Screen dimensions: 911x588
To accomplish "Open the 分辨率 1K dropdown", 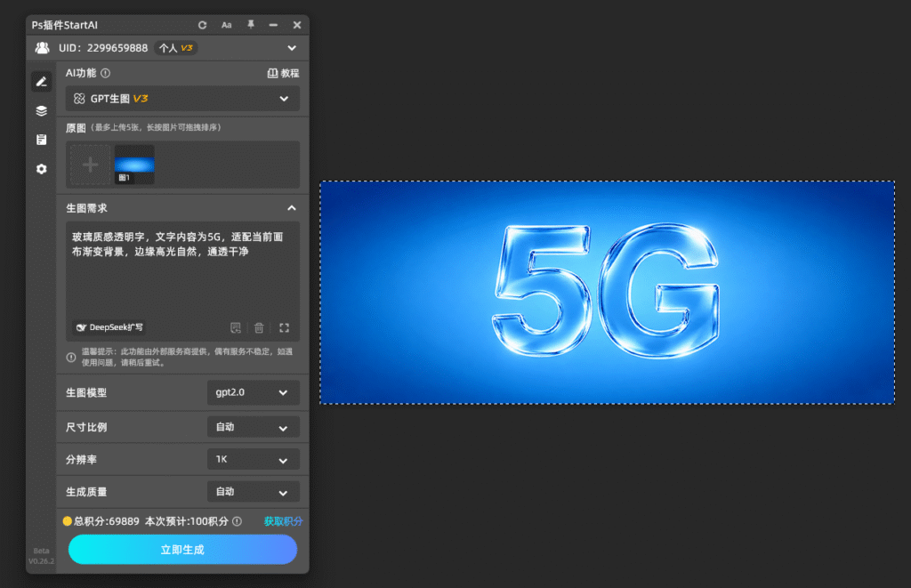I will point(254,460).
